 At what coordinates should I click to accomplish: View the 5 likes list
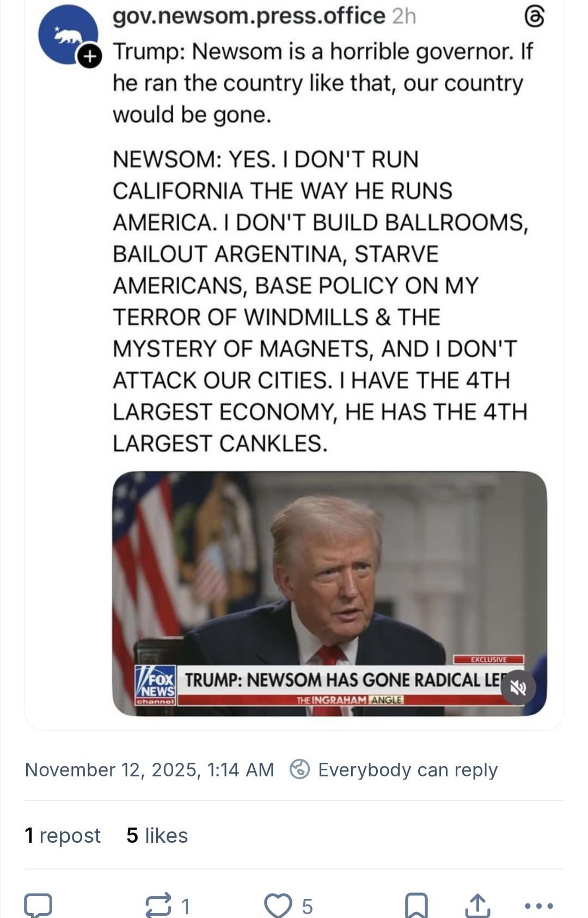(x=157, y=835)
